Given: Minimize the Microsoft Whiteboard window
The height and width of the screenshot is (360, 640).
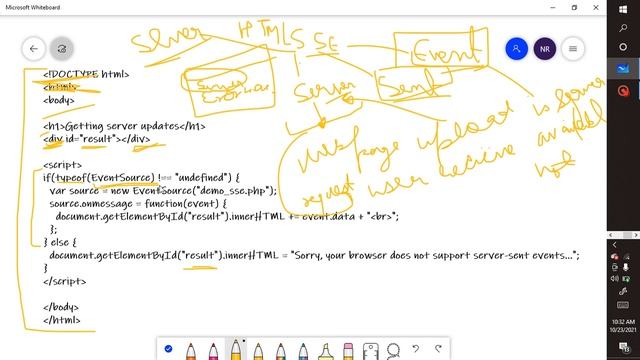Looking at the screenshot, I should [x=553, y=7].
